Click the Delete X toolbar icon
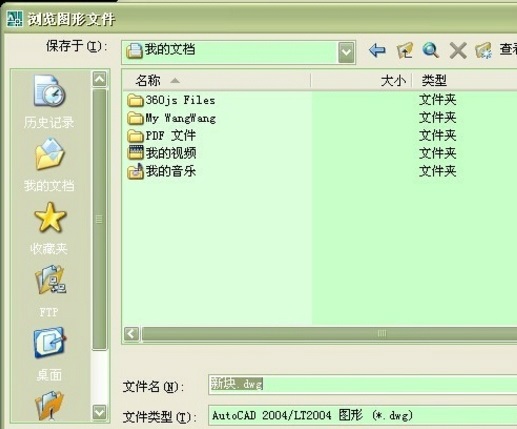 pos(458,51)
